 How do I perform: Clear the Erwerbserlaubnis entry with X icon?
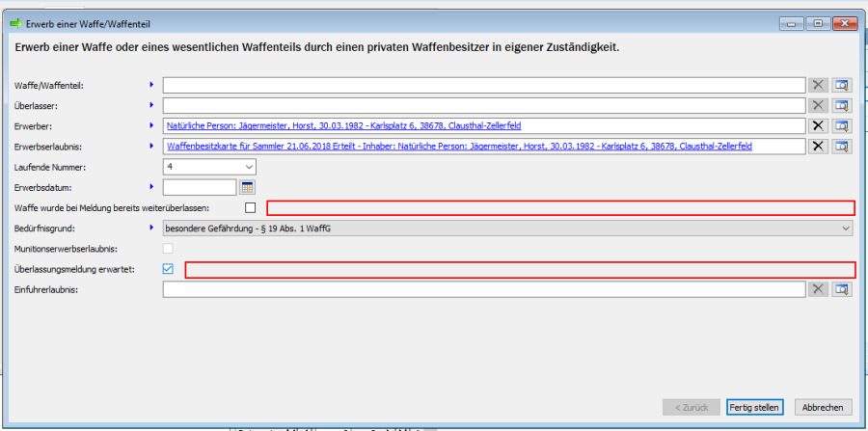(818, 146)
